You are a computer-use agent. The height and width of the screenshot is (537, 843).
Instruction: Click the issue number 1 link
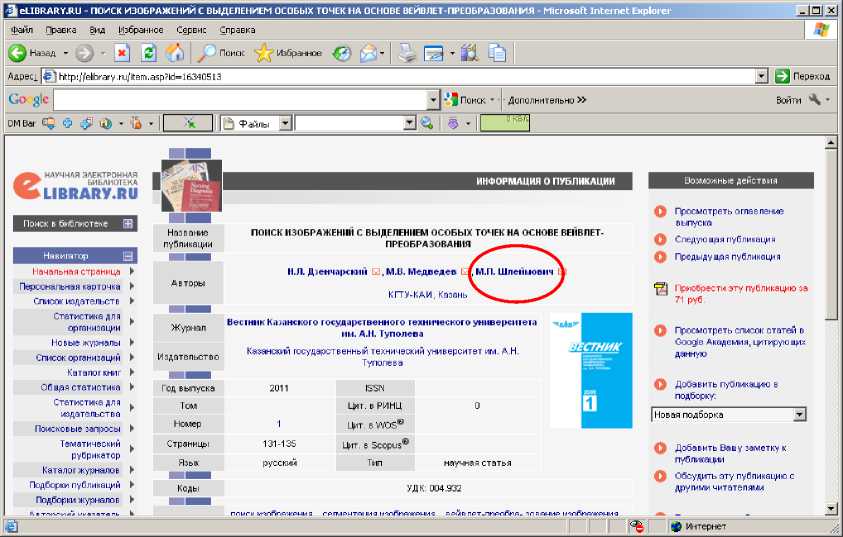[279, 424]
